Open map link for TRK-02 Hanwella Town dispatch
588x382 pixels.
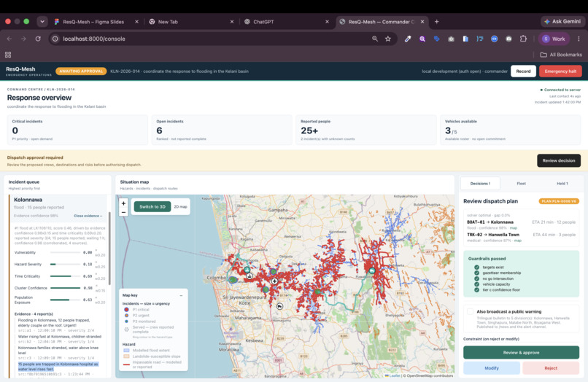tap(517, 241)
